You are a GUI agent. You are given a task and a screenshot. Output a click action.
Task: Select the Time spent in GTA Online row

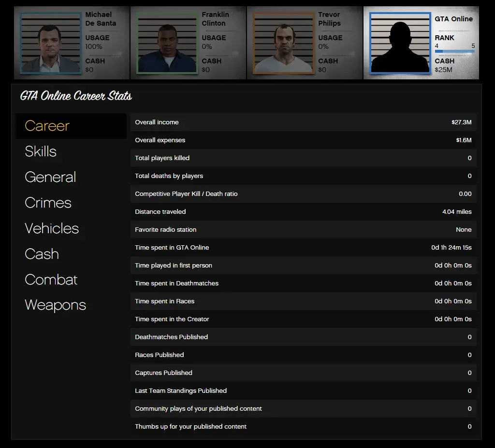coord(303,248)
